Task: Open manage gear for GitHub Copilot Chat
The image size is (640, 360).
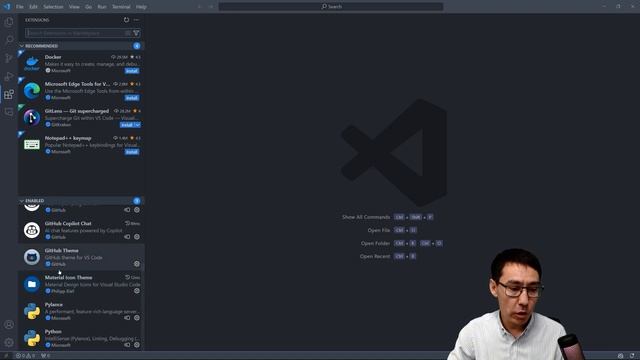Action: pyautogui.click(x=137, y=237)
